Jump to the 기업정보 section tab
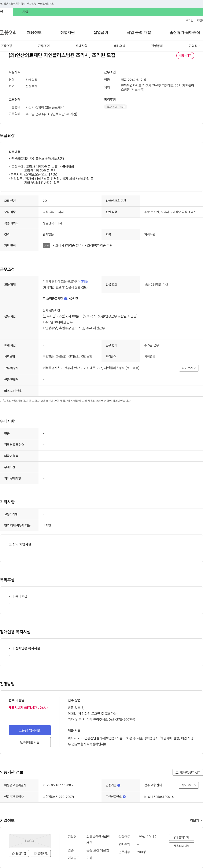This screenshot has height=868, width=203. (x=195, y=46)
